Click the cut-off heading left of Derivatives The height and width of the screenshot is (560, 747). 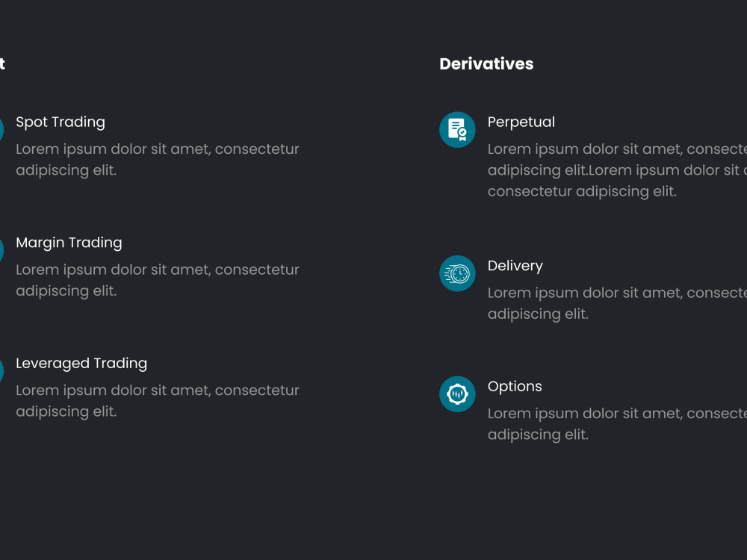click(x=2, y=63)
